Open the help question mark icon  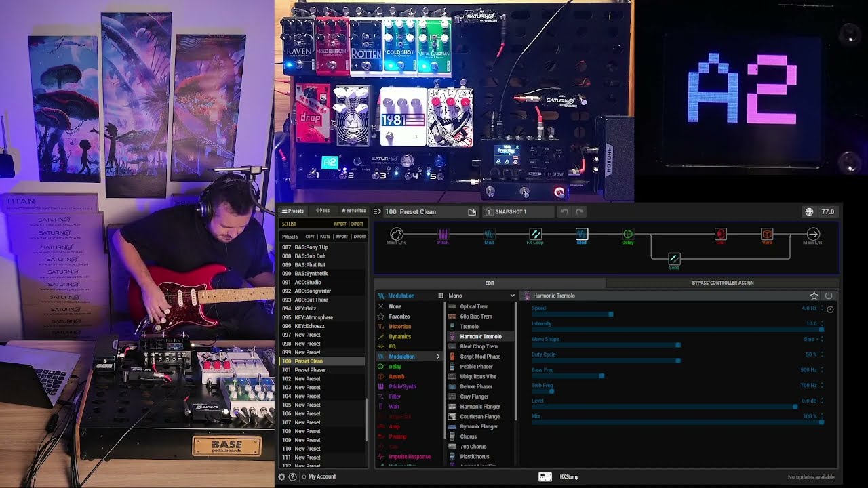click(293, 476)
